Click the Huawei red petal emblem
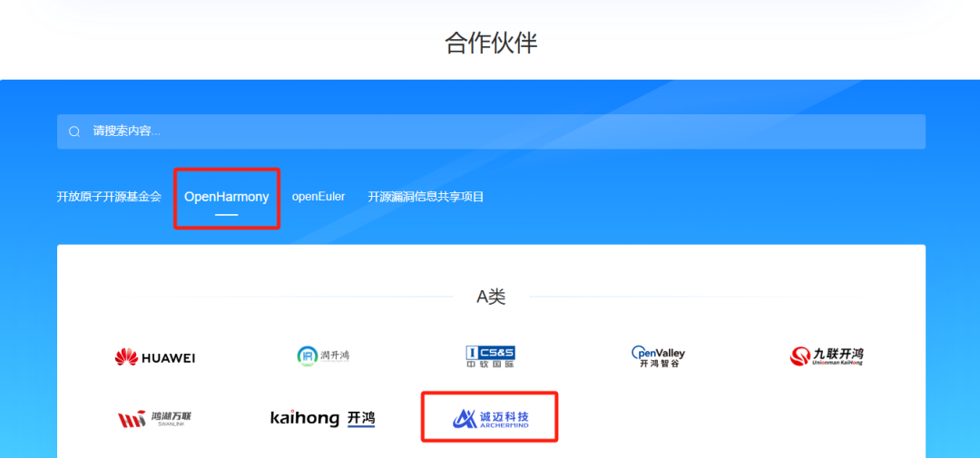 [x=127, y=356]
